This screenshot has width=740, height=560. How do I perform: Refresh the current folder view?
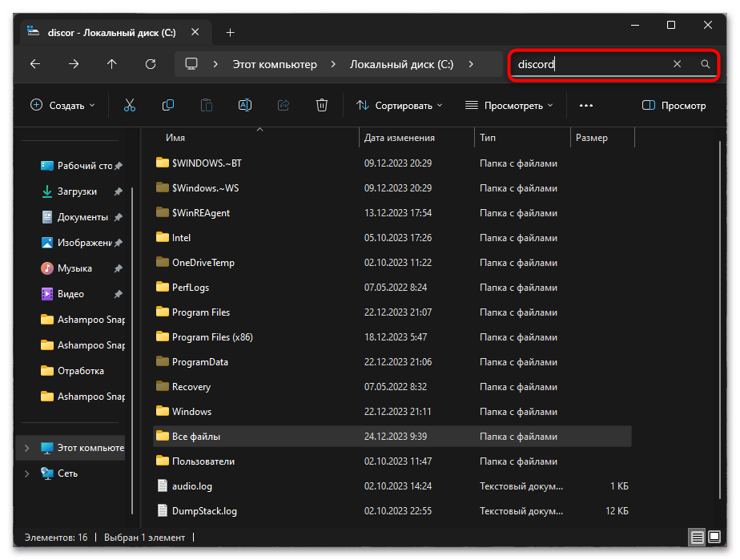click(x=151, y=64)
